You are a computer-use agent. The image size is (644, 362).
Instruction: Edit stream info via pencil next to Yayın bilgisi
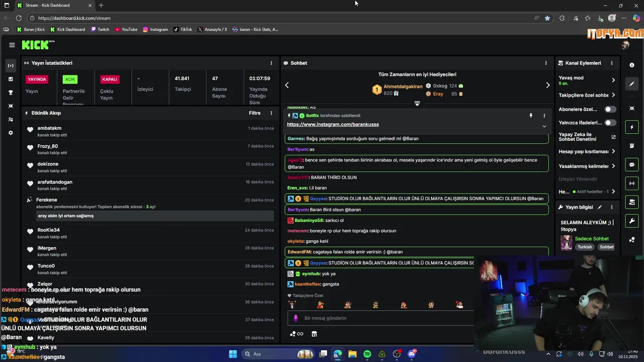pyautogui.click(x=599, y=207)
